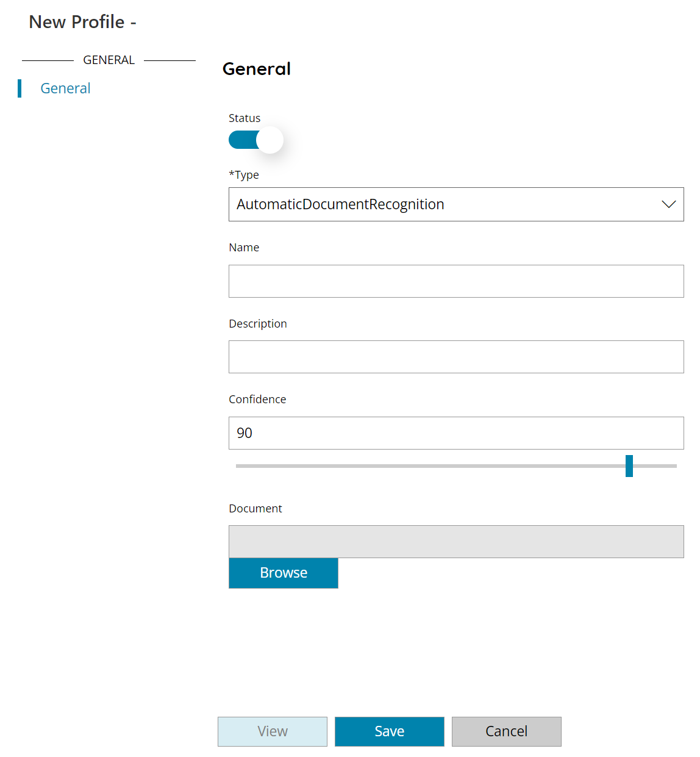Select the Confidence value field showing 90
This screenshot has height=757, width=700.
(456, 433)
